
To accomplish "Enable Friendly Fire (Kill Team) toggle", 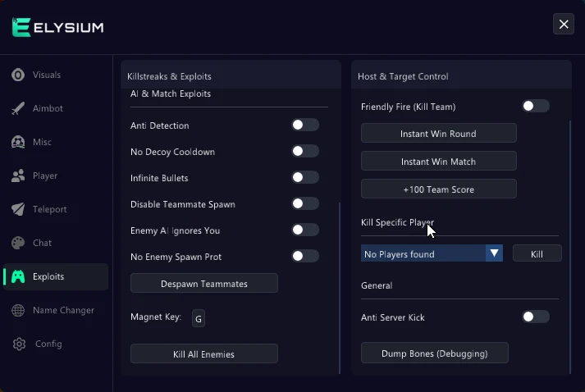I will [x=536, y=106].
